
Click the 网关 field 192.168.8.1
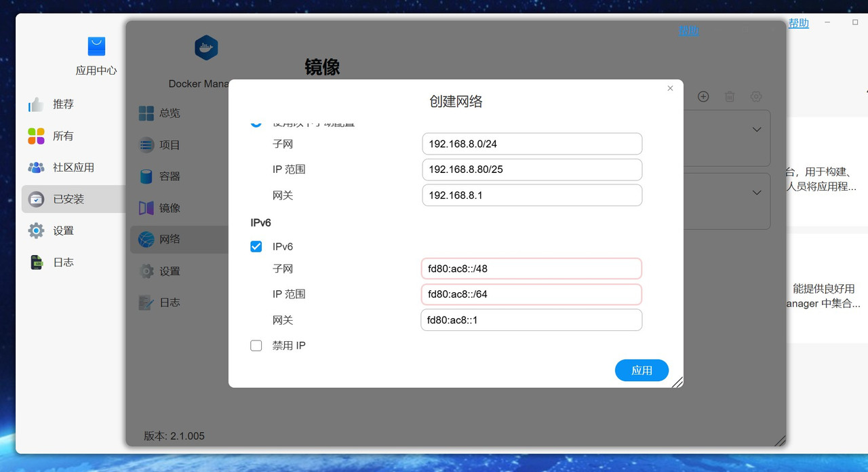[532, 195]
